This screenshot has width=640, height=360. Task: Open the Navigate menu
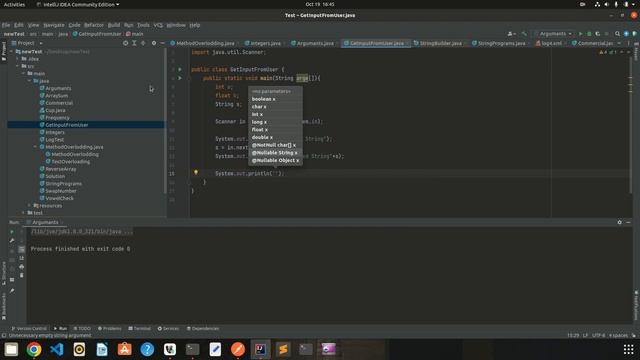coord(54,25)
